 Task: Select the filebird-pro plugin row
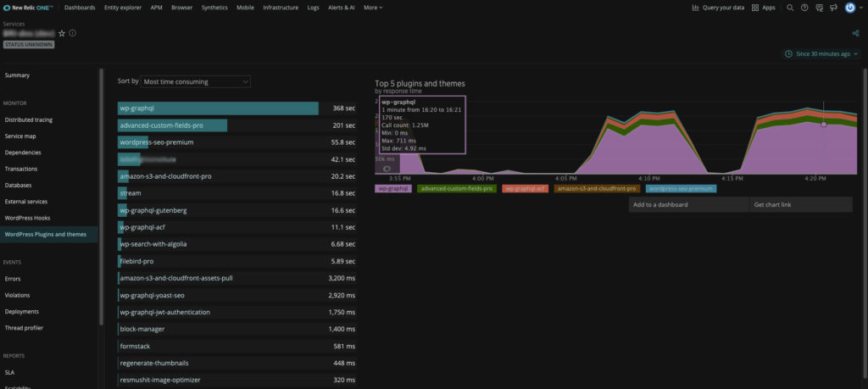(x=237, y=261)
